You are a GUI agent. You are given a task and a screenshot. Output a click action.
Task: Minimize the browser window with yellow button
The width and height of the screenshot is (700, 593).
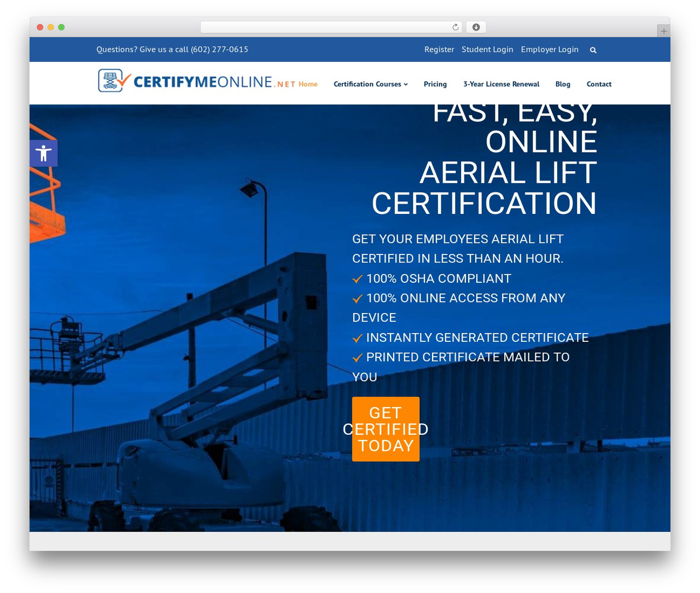(x=50, y=27)
